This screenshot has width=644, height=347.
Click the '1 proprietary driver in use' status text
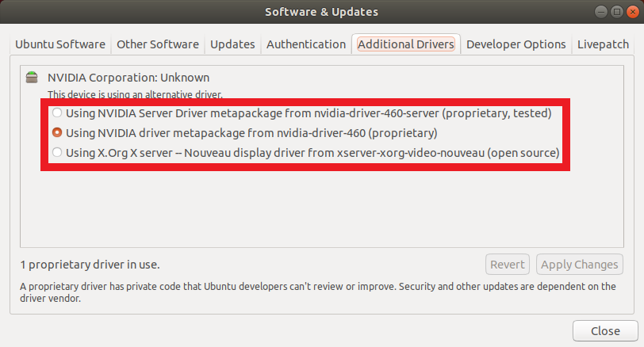[x=94, y=265]
